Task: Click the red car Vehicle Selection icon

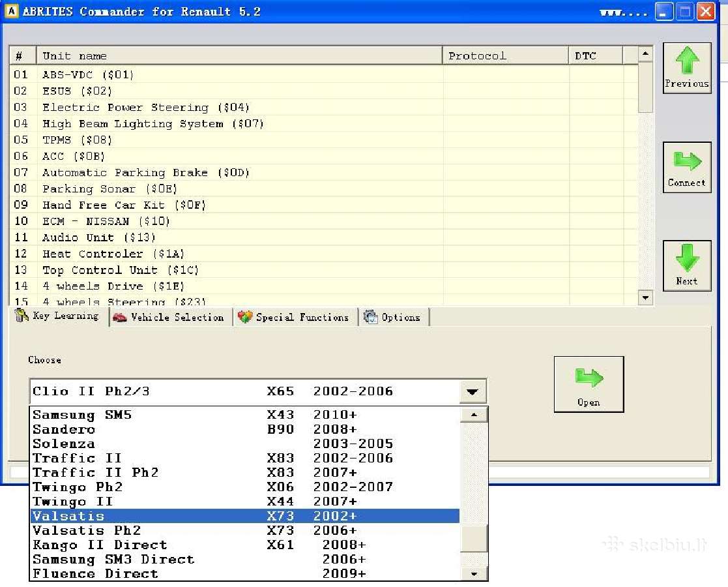Action: click(119, 317)
